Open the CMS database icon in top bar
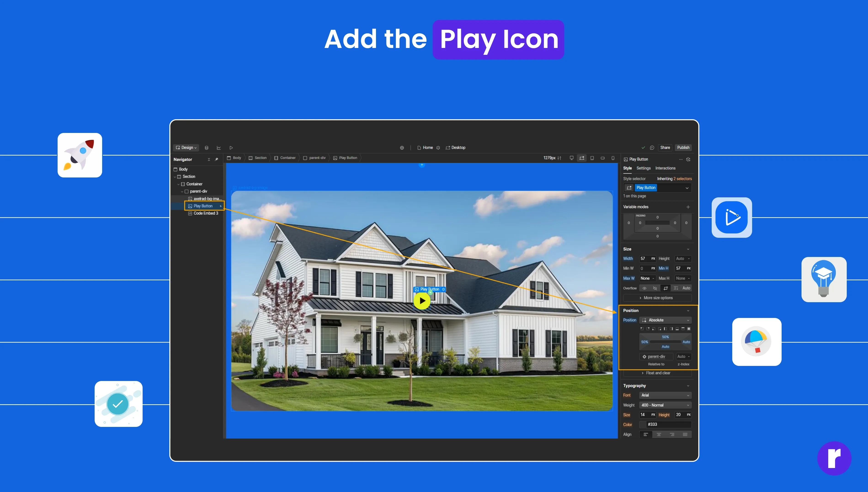Viewport: 868px width, 492px height. tap(207, 148)
